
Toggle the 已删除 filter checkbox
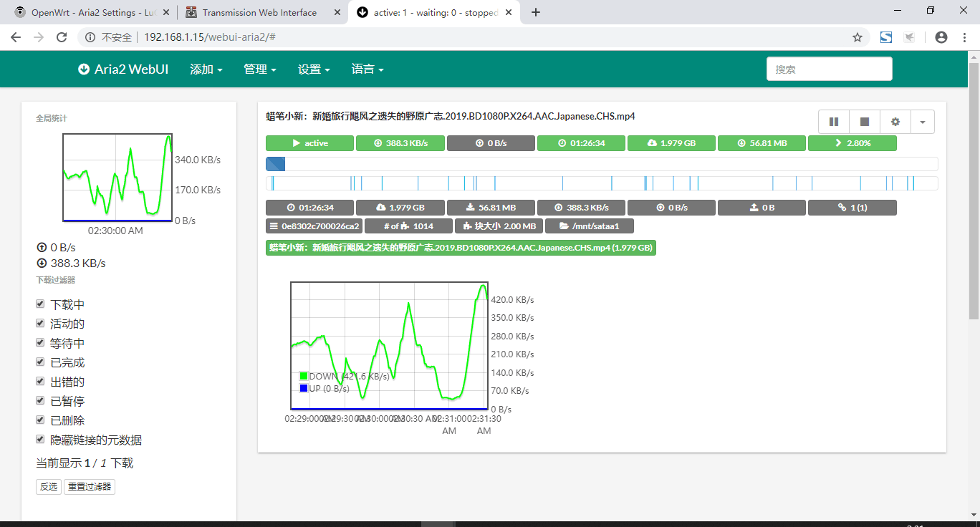[41, 420]
